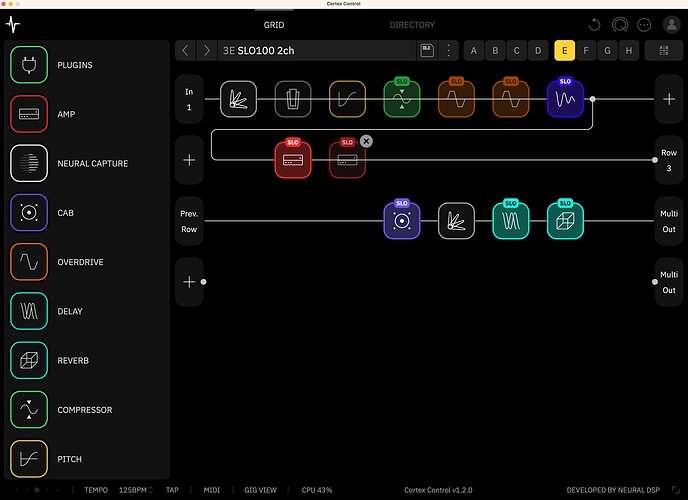
Task: Click the CPU 43% indicator
Action: click(317, 490)
